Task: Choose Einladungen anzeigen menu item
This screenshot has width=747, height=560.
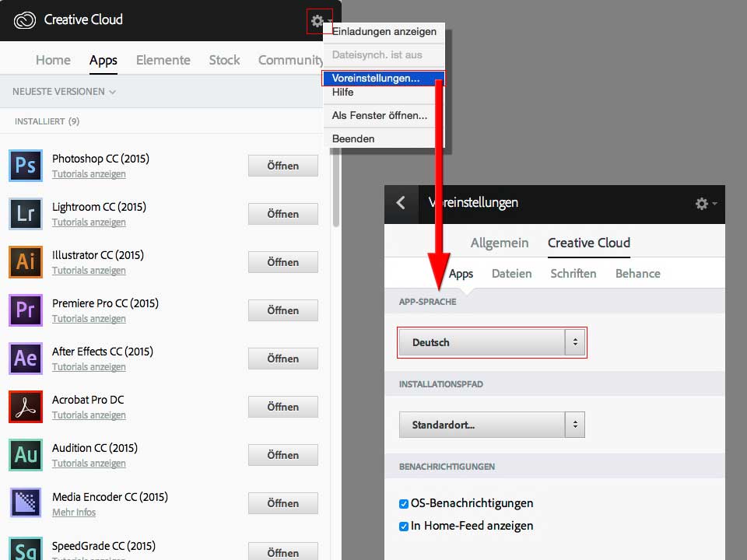Action: (384, 31)
